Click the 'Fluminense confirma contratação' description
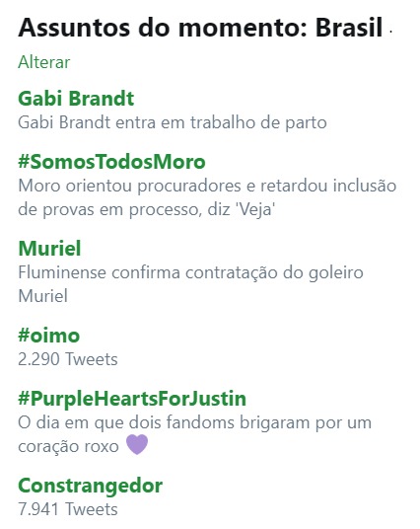The height and width of the screenshot is (529, 420). click(148, 273)
